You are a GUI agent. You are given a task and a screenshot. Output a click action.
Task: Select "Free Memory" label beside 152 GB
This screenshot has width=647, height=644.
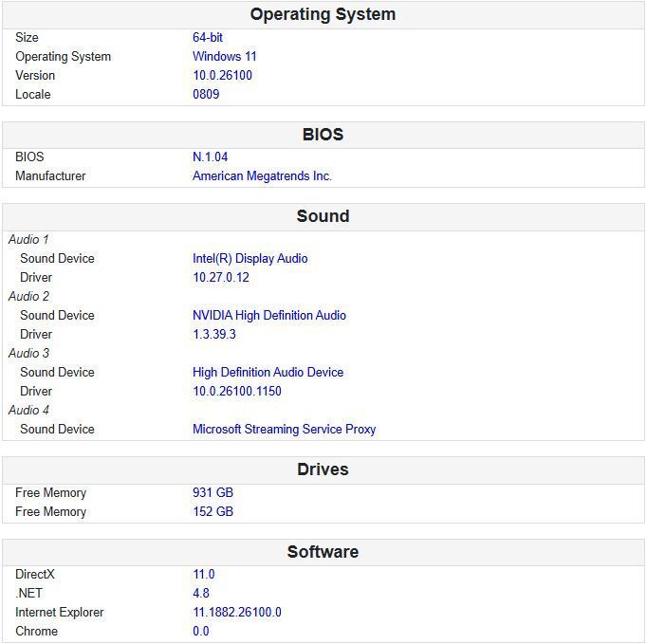coord(50,512)
